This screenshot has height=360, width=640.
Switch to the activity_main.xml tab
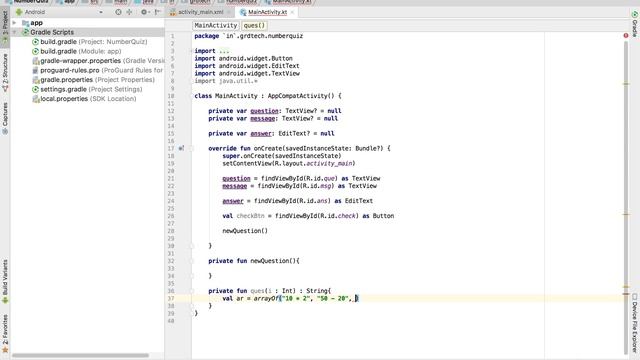(x=200, y=12)
